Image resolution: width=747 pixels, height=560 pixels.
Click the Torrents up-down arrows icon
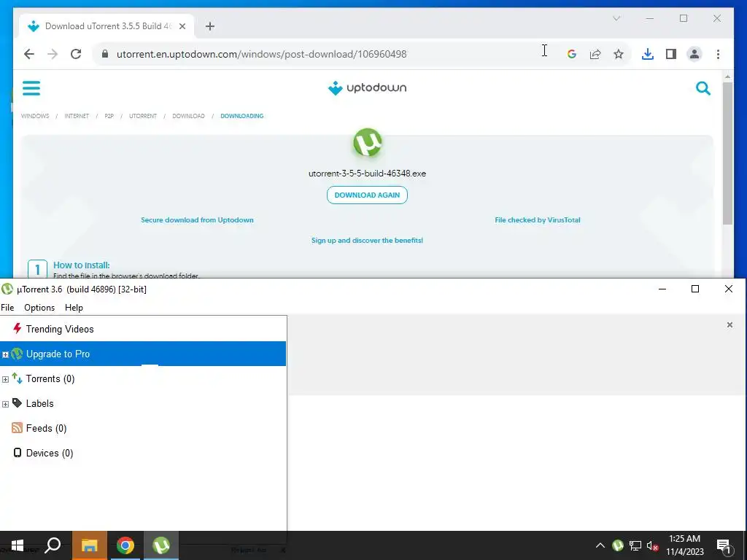pos(18,378)
